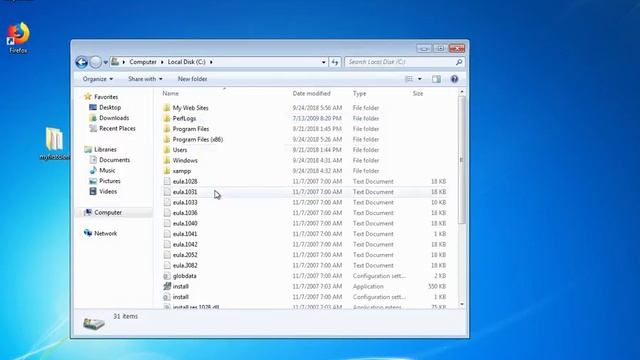640x360 pixels.
Task: Expand the arrow after Local Disk (C:) breadcrumb
Action: coord(211,62)
